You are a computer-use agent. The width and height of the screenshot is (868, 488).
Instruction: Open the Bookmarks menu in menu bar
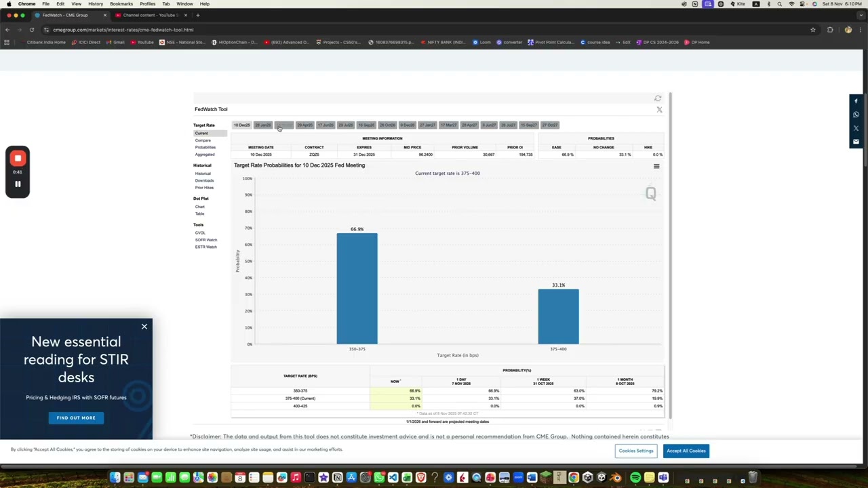tap(121, 4)
